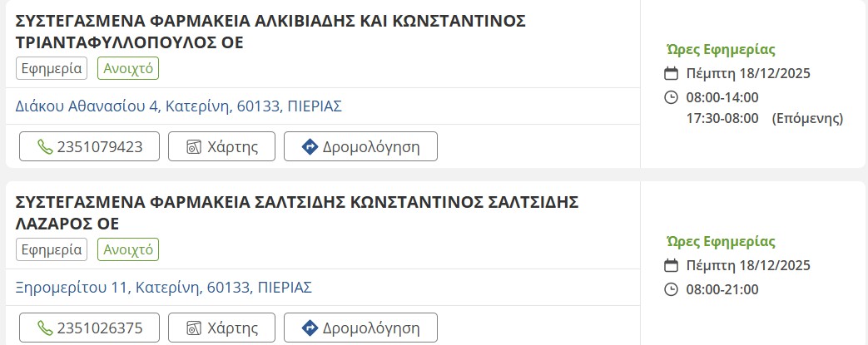The image size is (868, 345).
Task: Call pharmacy at 2351079423
Action: (91, 147)
